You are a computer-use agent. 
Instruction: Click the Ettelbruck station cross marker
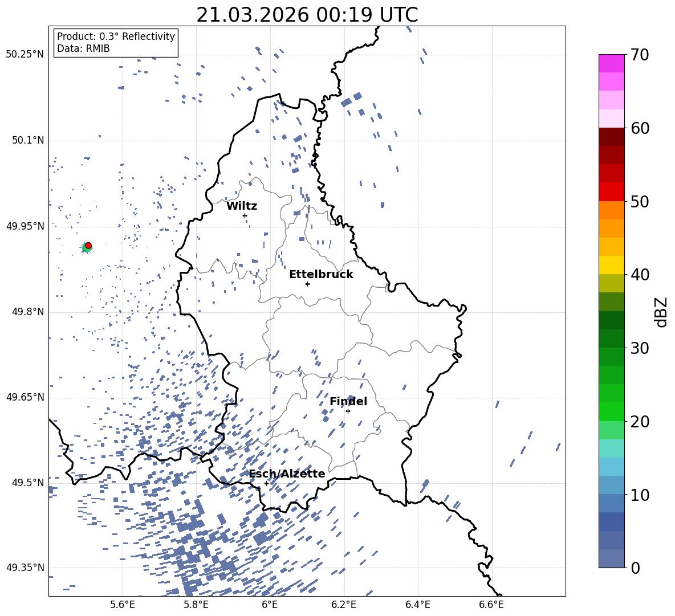(307, 284)
